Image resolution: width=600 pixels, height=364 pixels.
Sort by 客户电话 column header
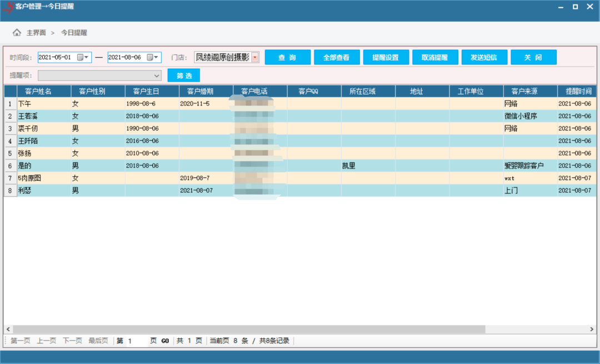[260, 91]
